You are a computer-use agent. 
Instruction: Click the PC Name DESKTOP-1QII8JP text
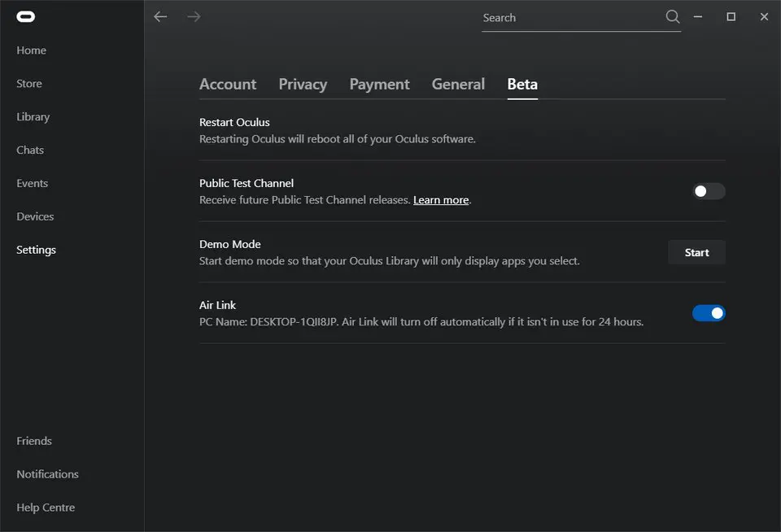pos(269,322)
